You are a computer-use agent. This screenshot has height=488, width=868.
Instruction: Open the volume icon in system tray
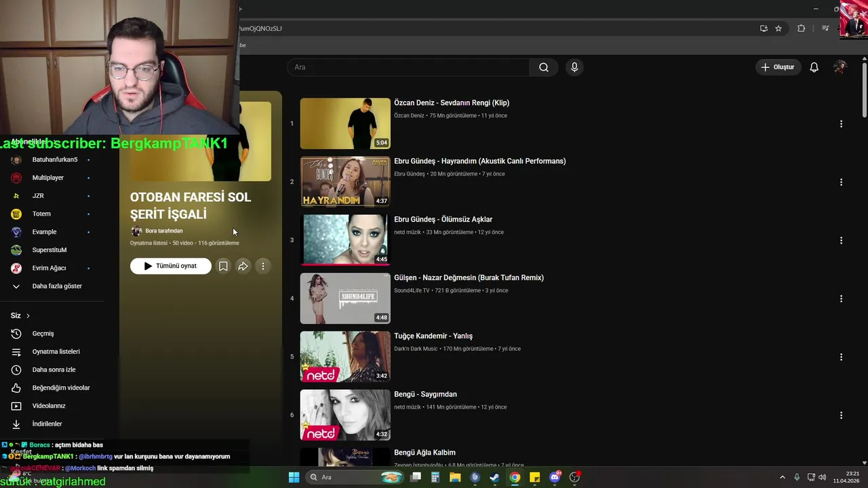coord(823,477)
